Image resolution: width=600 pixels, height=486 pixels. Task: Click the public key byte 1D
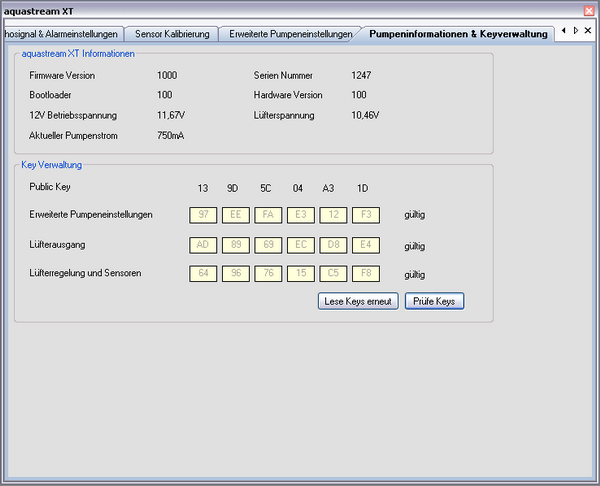pyautogui.click(x=362, y=188)
